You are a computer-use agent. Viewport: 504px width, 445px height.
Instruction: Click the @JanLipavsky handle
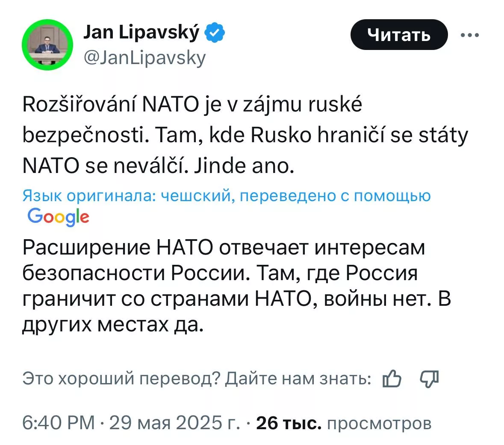coord(145,57)
